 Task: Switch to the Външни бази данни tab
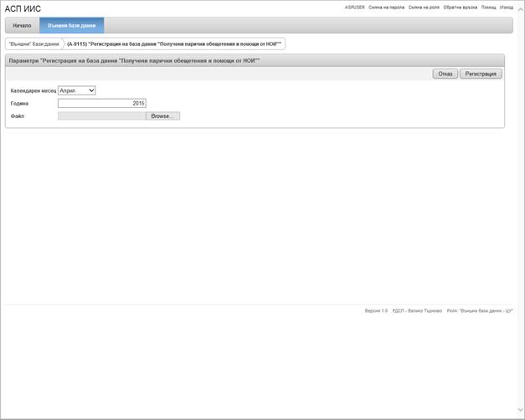[71, 25]
